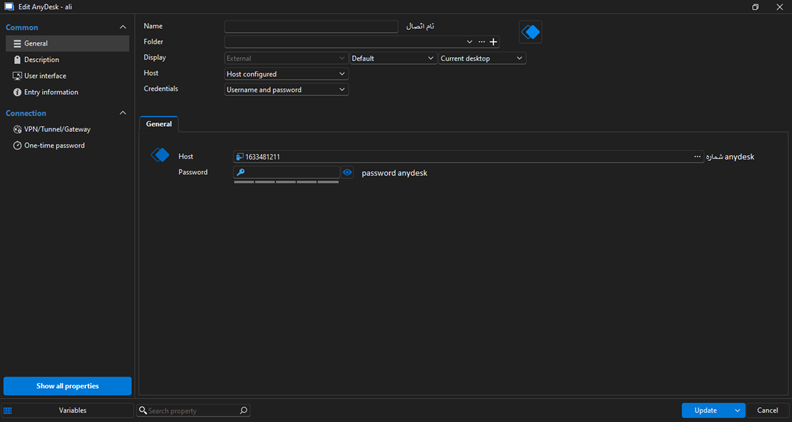Click the 'password anydesk' annotation text

coord(394,173)
